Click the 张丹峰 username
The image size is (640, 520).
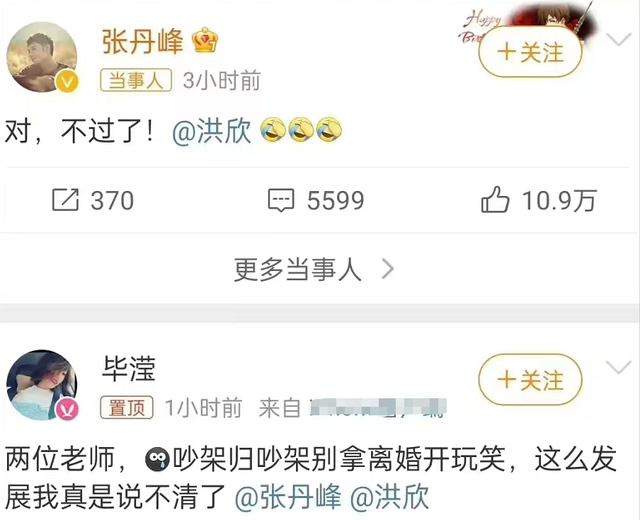pos(142,41)
